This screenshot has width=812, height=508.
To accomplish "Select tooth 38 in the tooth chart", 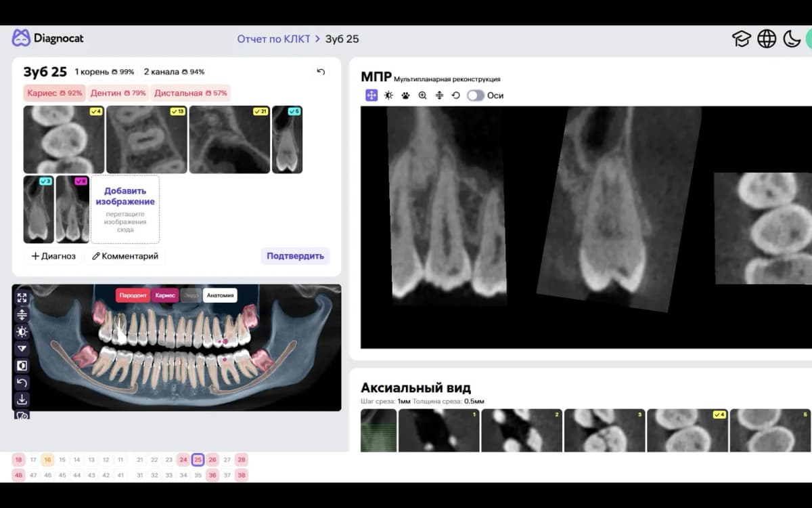I will pos(242,475).
